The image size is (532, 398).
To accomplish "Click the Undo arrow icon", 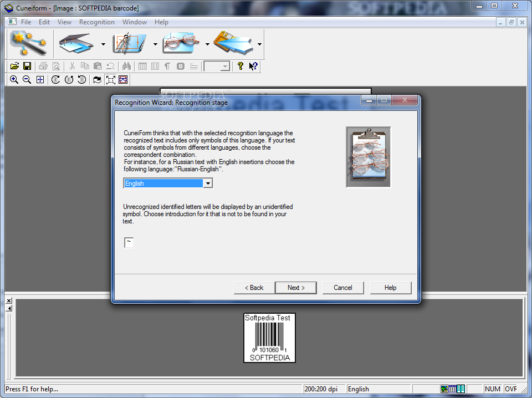I will [x=111, y=66].
